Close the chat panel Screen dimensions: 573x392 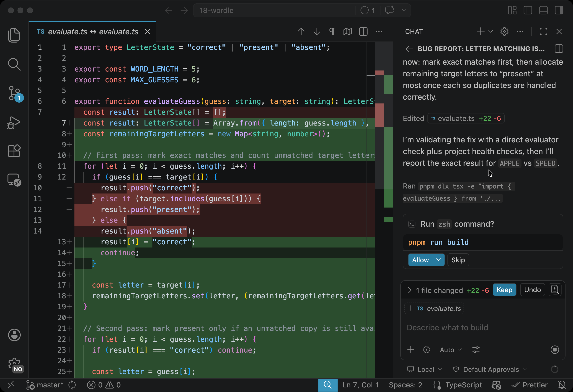559,31
